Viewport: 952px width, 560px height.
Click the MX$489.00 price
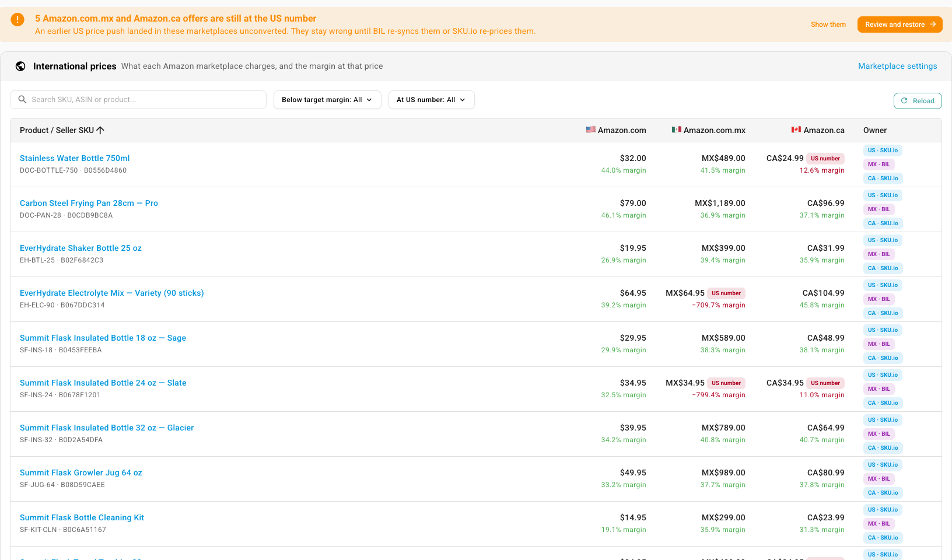[723, 158]
